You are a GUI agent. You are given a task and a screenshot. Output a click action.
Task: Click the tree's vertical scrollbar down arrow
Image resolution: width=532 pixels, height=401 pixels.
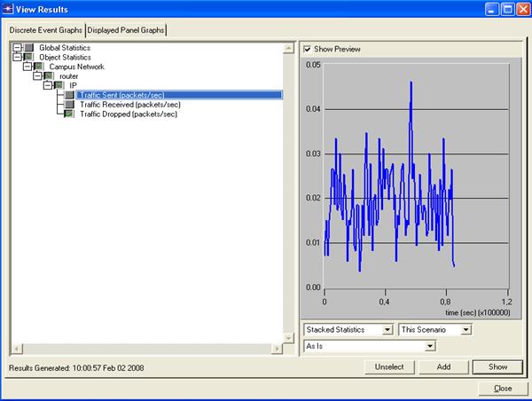click(287, 338)
